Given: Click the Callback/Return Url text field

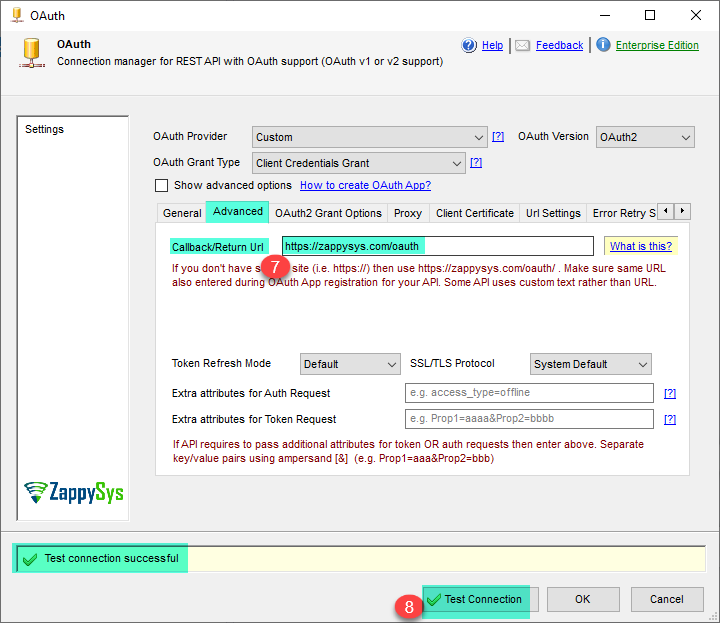Looking at the screenshot, I should click(437, 246).
